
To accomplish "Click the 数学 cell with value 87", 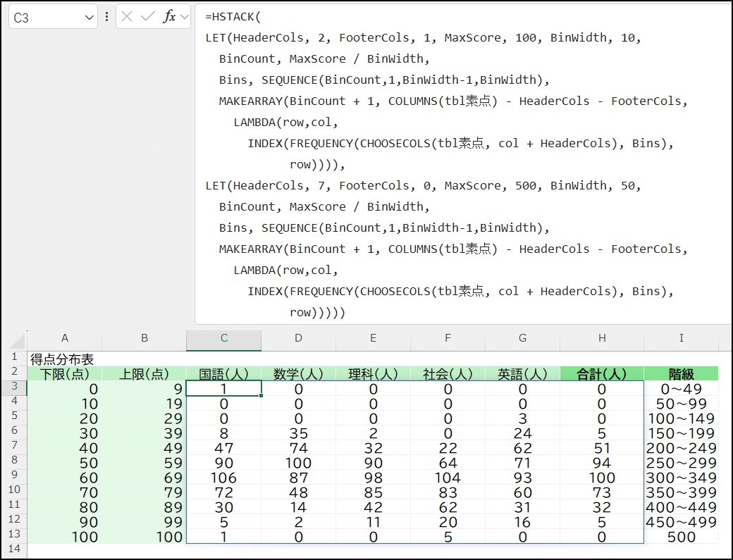I will pyautogui.click(x=298, y=478).
